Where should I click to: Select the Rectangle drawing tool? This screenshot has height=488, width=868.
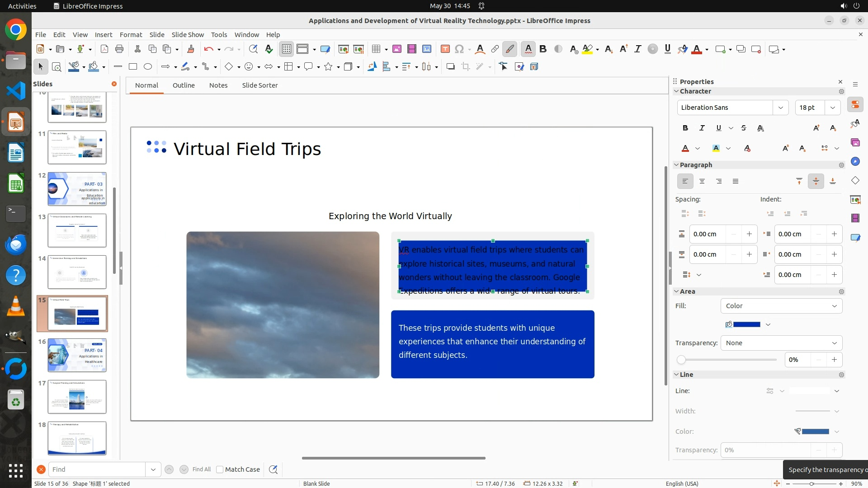(x=133, y=67)
